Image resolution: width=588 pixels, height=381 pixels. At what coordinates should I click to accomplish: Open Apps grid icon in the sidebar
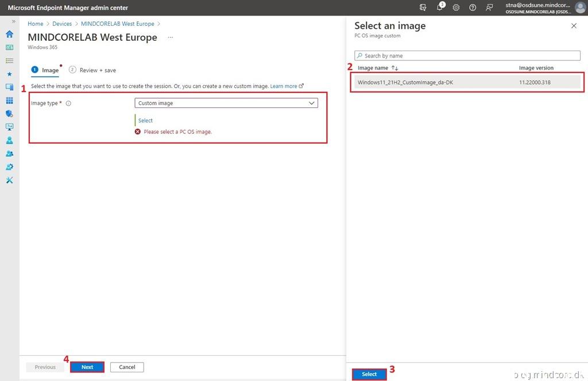pos(9,101)
